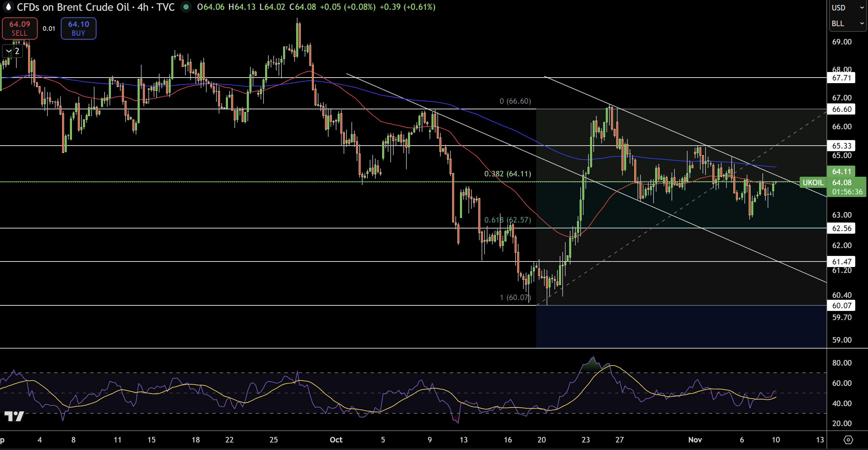The image size is (868, 450).
Task: Click the green market status dot
Action: (x=186, y=7)
